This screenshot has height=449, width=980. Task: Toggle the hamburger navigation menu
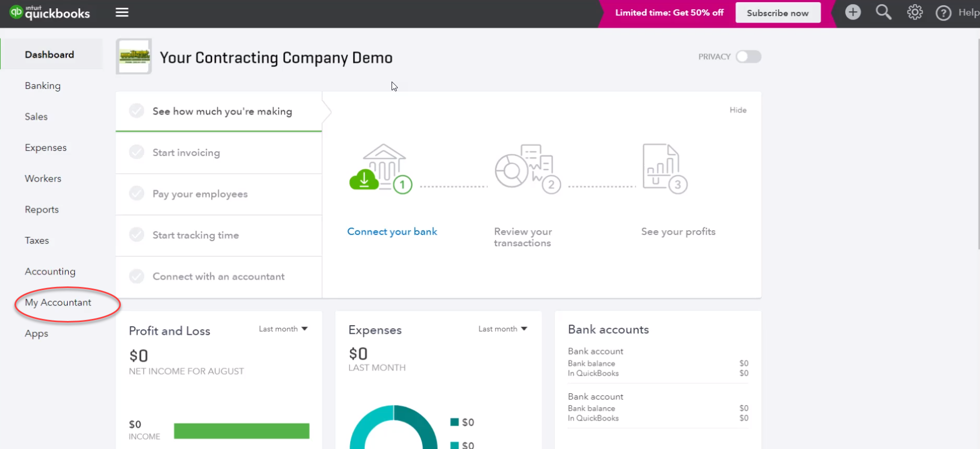(x=122, y=12)
